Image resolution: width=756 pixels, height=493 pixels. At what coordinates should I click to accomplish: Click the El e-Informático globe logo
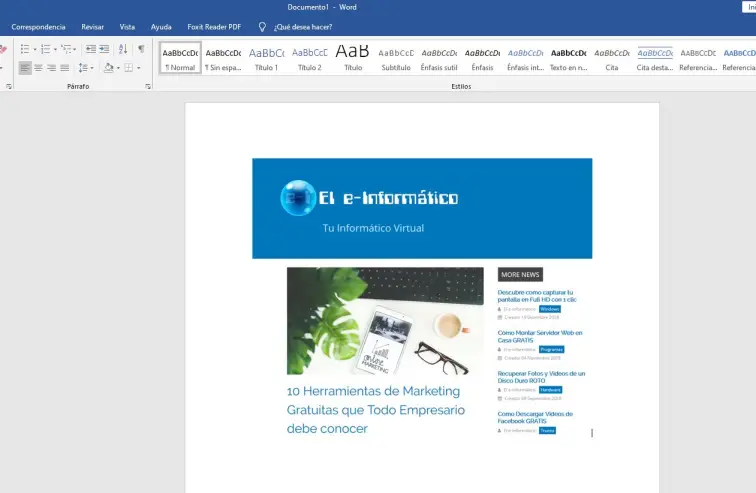pyautogui.click(x=298, y=198)
